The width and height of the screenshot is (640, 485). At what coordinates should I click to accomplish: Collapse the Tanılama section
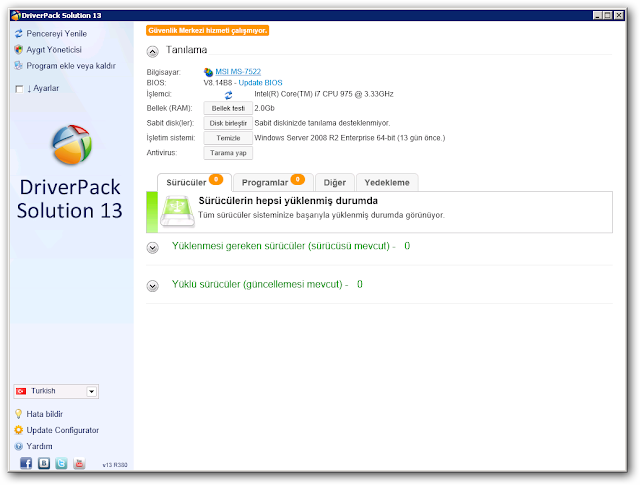point(152,51)
